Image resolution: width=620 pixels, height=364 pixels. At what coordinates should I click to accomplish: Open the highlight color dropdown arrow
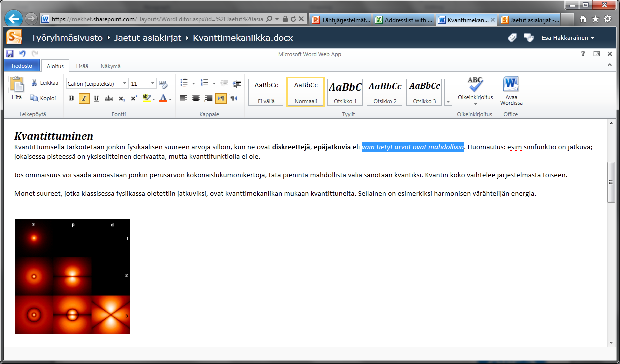coord(154,99)
